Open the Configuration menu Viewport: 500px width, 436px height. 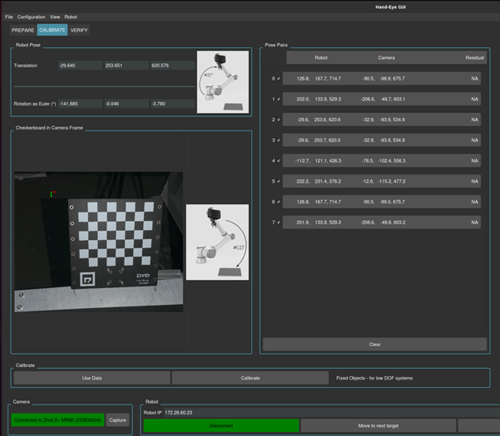click(31, 17)
